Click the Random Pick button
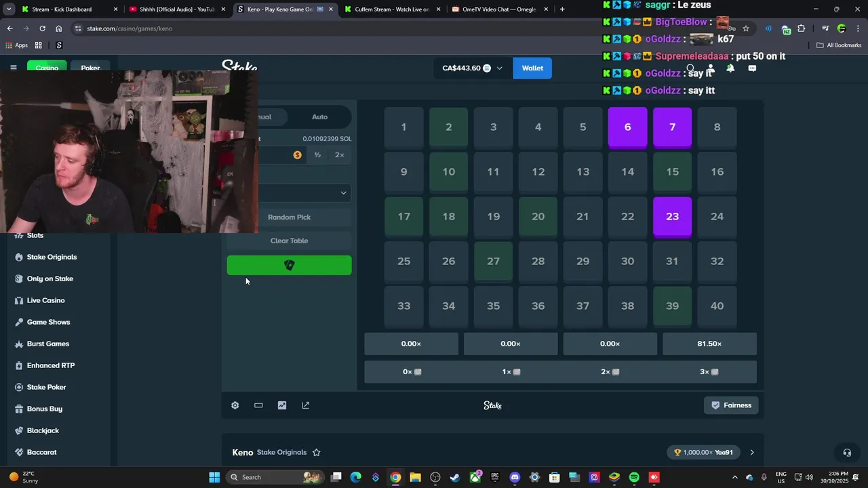This screenshot has width=868, height=488. [x=290, y=217]
